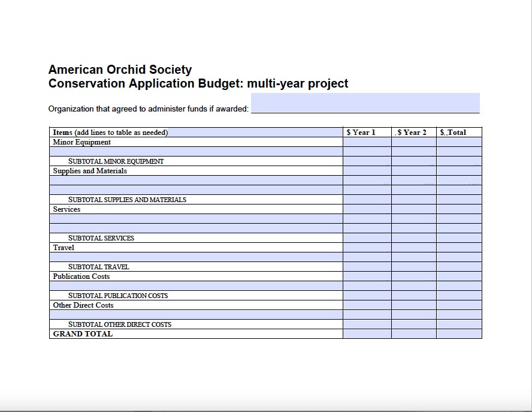Click Year 2 cell for Other Direct Costs

[414, 305]
